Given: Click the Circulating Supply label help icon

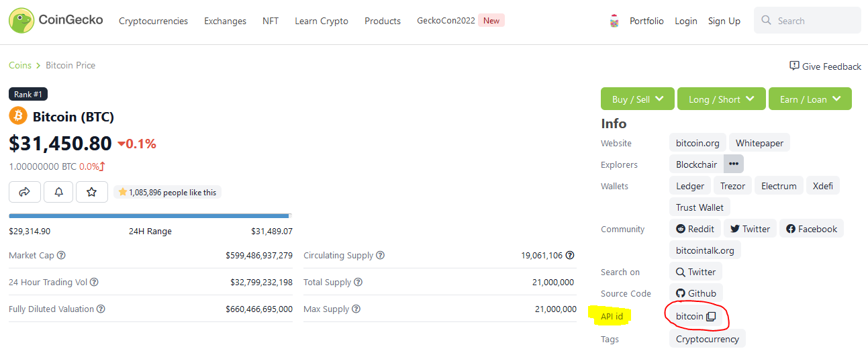Looking at the screenshot, I should pyautogui.click(x=380, y=255).
